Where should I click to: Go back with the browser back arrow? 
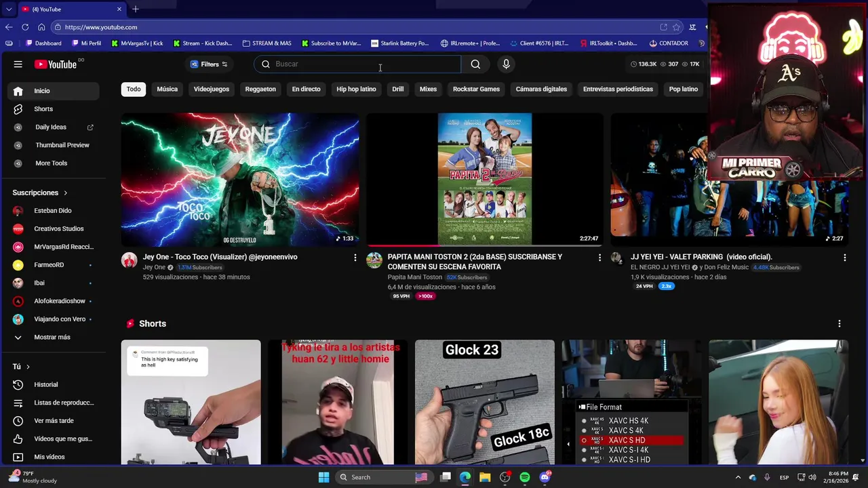point(9,27)
